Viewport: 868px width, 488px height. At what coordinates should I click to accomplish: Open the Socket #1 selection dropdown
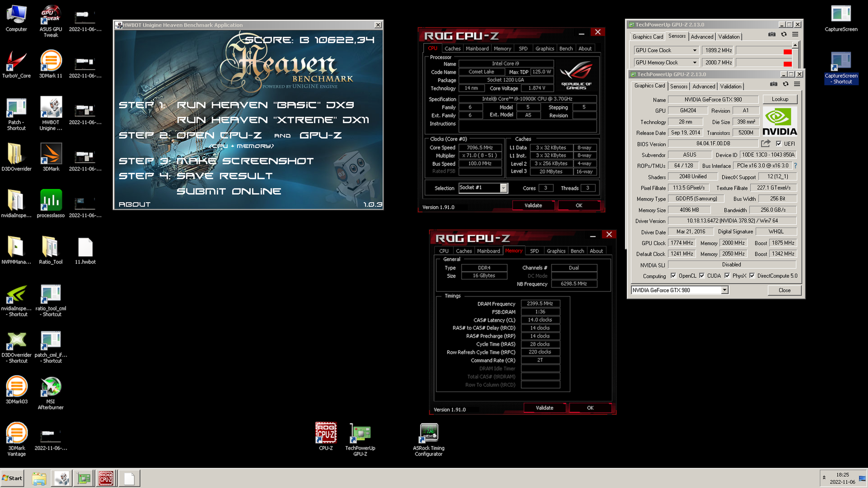click(x=504, y=188)
